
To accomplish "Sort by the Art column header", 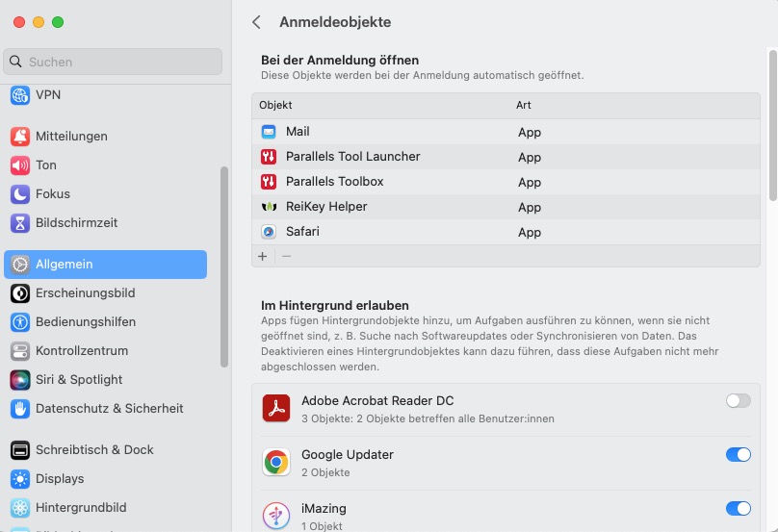I will (524, 105).
